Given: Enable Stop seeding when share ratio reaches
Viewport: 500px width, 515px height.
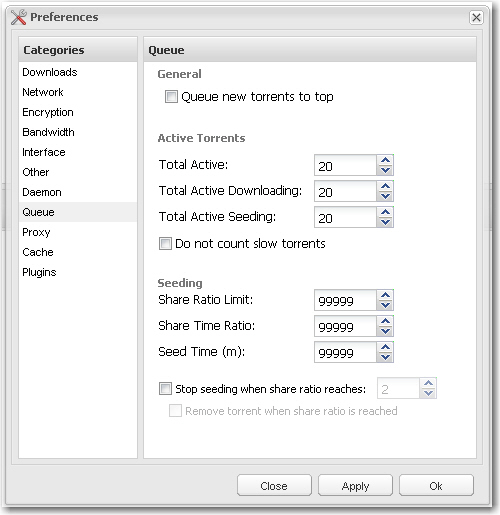Looking at the screenshot, I should click(165, 389).
